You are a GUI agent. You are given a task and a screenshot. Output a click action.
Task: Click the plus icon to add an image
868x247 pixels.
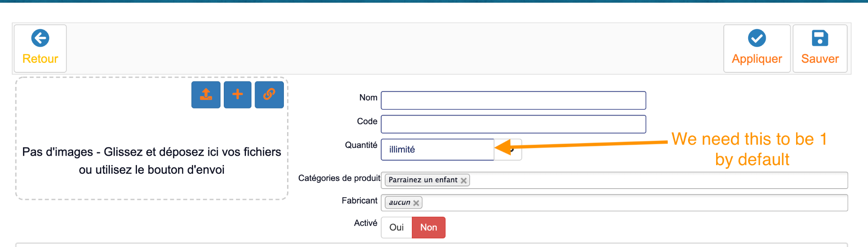click(237, 95)
